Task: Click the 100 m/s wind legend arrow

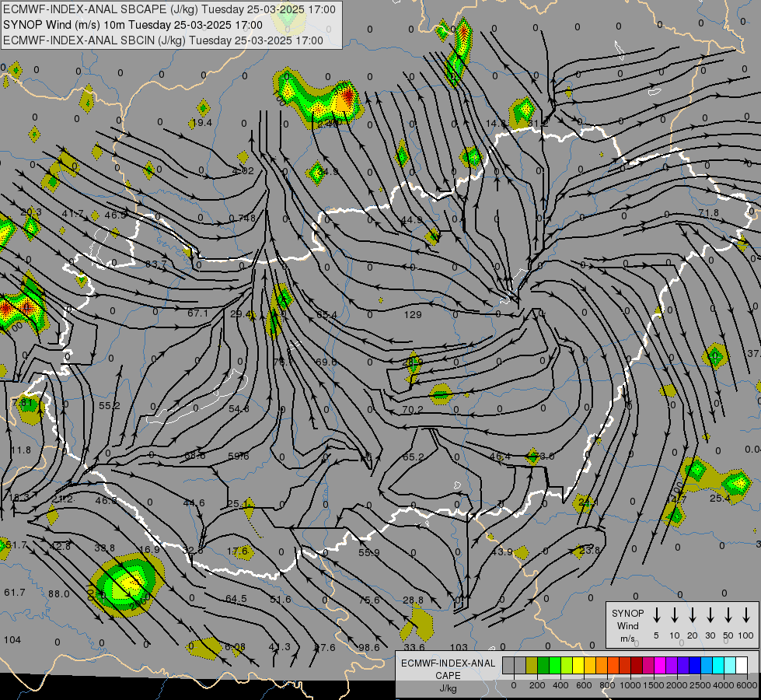Action: (x=746, y=615)
